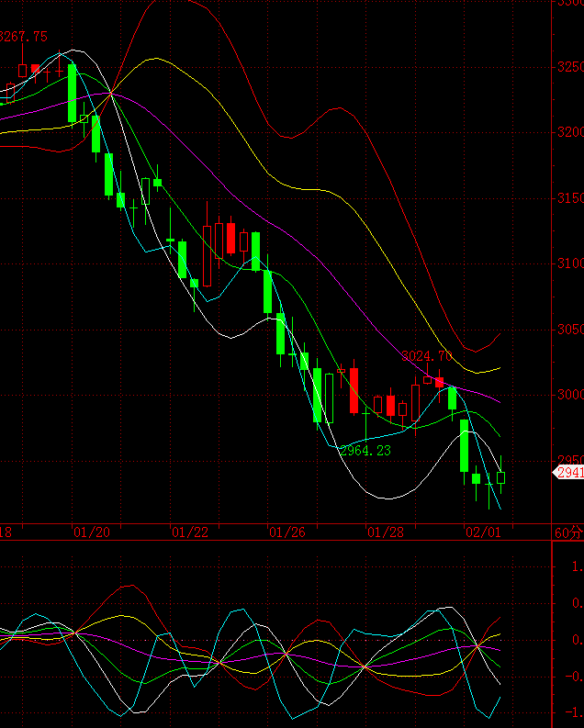
Task: Select the 01/26 date label on axis
Action: click(x=287, y=532)
